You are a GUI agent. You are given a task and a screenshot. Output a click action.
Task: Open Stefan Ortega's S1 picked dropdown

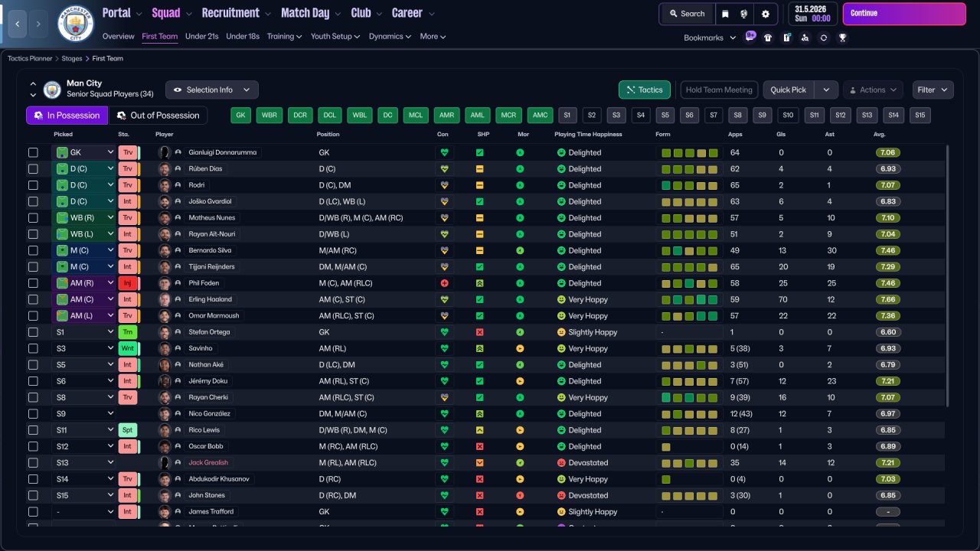point(83,332)
